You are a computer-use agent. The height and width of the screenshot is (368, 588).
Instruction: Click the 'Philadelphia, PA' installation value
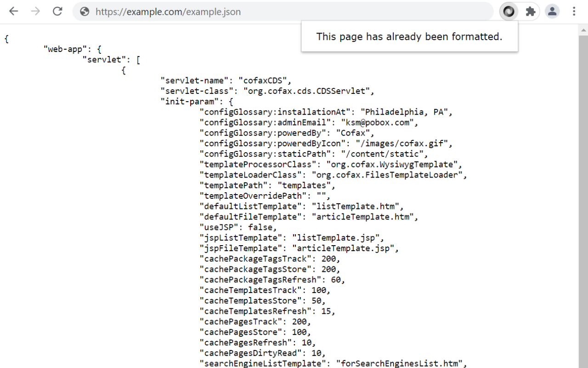click(406, 112)
